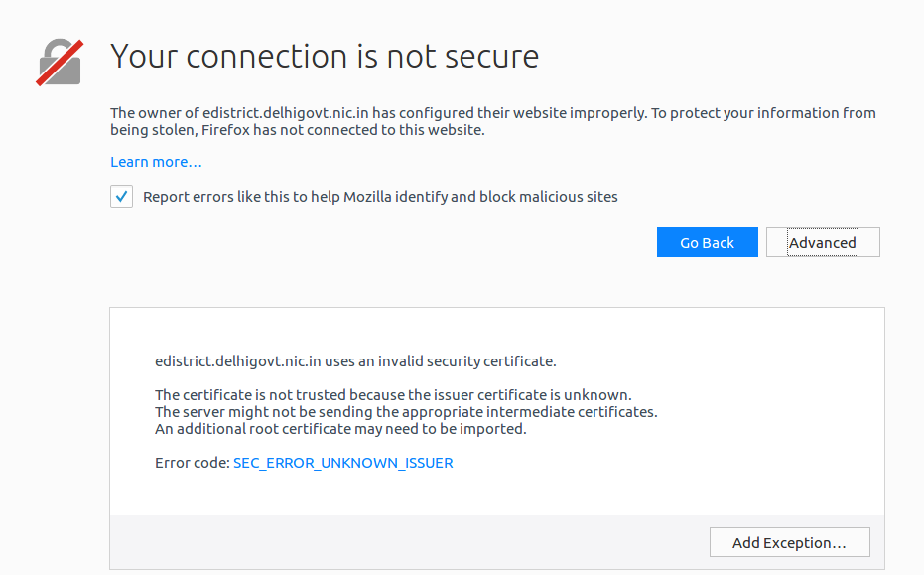
Task: Uncheck the report errors to Mozilla checkbox
Action: [121, 197]
